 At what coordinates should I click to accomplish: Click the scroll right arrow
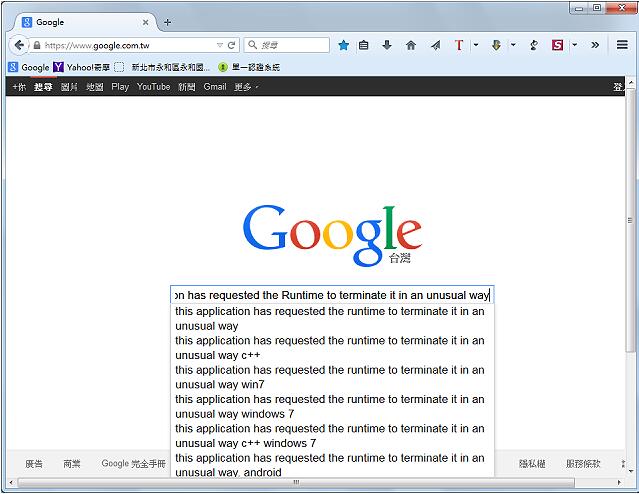click(619, 483)
